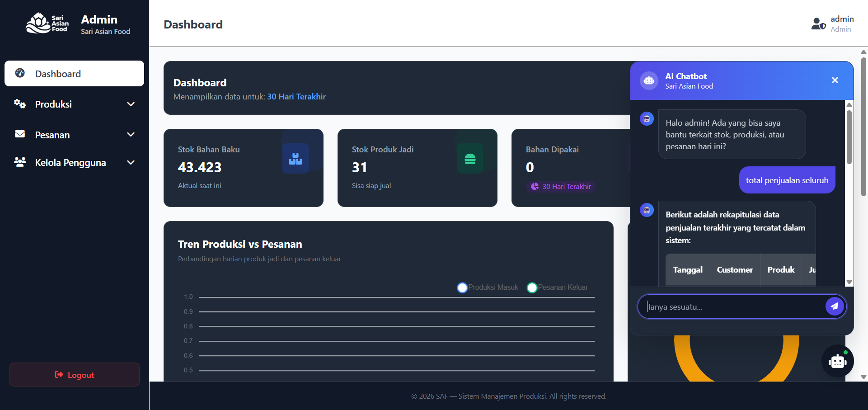Click the chat scrollbar down arrow
The height and width of the screenshot is (410, 868).
tap(849, 282)
